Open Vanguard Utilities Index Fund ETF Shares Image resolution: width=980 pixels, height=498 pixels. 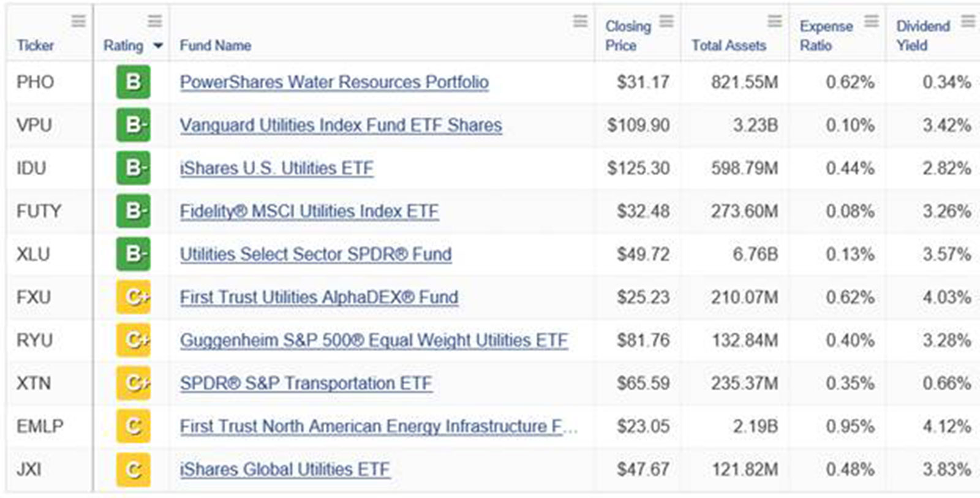coord(341,125)
